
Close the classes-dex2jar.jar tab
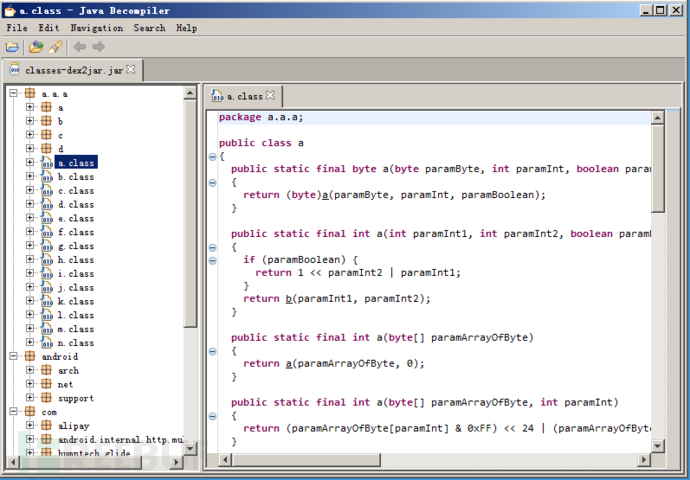pos(131,70)
